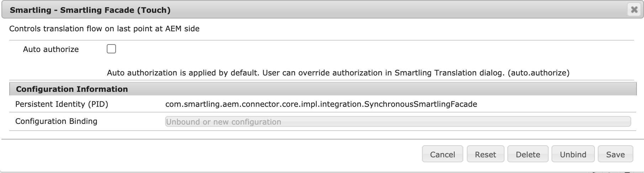Close the Smartling Facade dialog
Image resolution: width=644 pixels, height=173 pixels.
coord(634,10)
